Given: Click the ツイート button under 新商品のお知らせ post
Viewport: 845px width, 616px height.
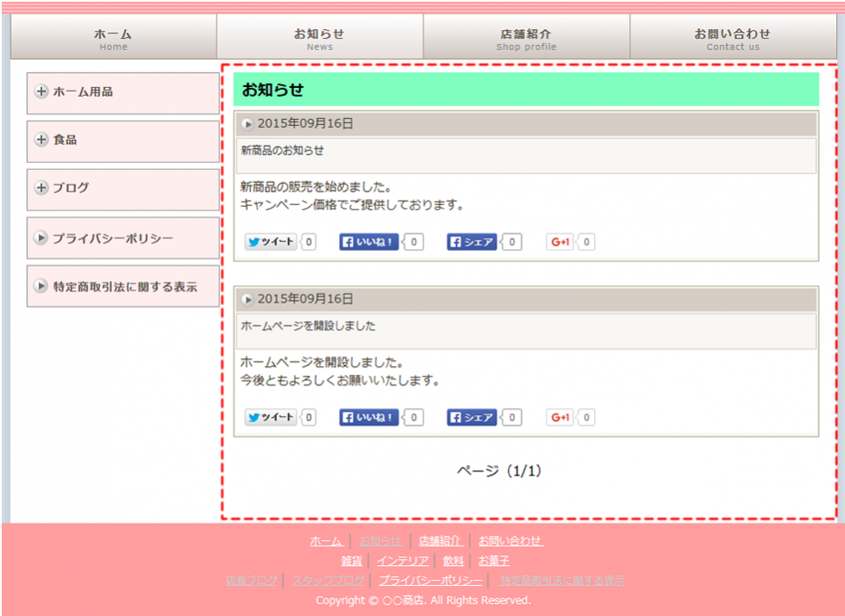Looking at the screenshot, I should [x=270, y=242].
